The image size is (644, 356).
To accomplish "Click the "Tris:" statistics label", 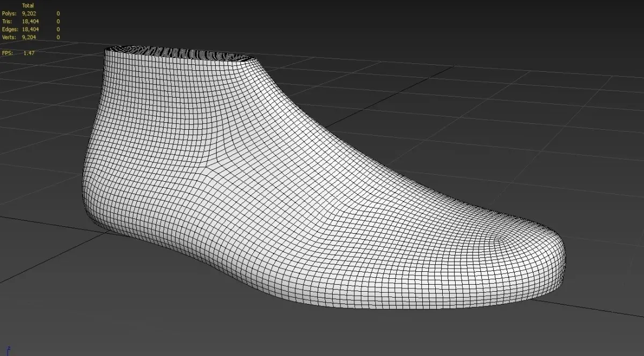I will 7,21.
